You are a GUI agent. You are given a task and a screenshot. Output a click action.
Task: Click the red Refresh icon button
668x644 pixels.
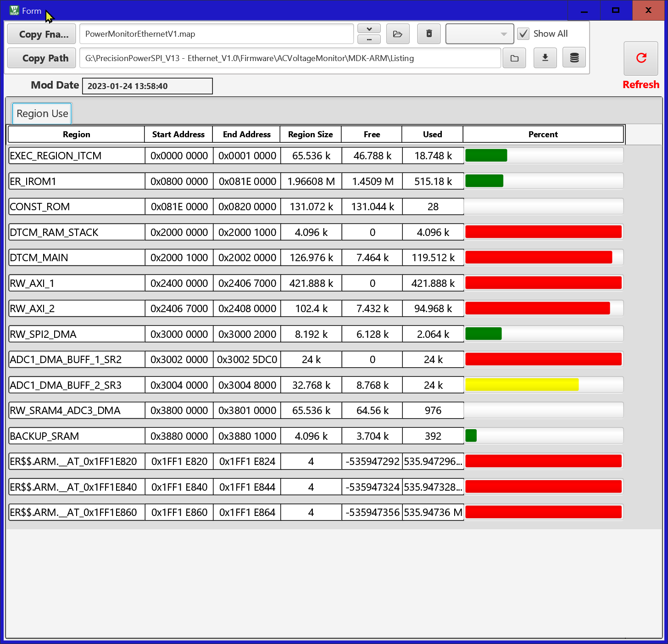[641, 58]
